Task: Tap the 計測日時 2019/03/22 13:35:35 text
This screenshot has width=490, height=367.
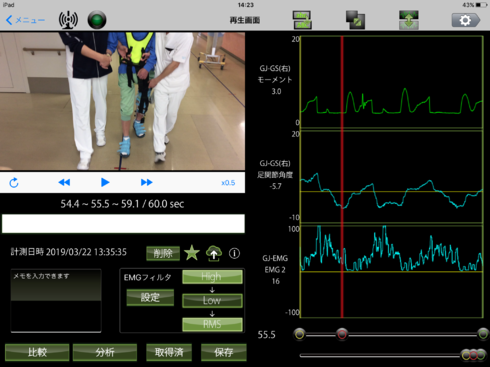Action: click(69, 252)
